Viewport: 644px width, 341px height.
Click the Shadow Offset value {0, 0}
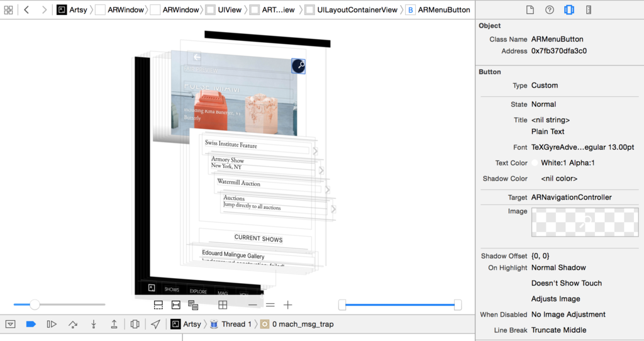[x=540, y=255]
